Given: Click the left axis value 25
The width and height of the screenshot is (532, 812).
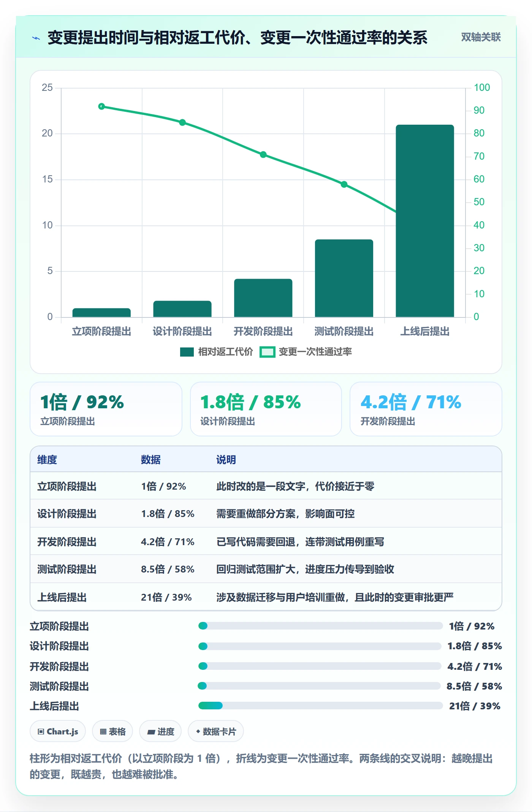Looking at the screenshot, I should (x=47, y=87).
